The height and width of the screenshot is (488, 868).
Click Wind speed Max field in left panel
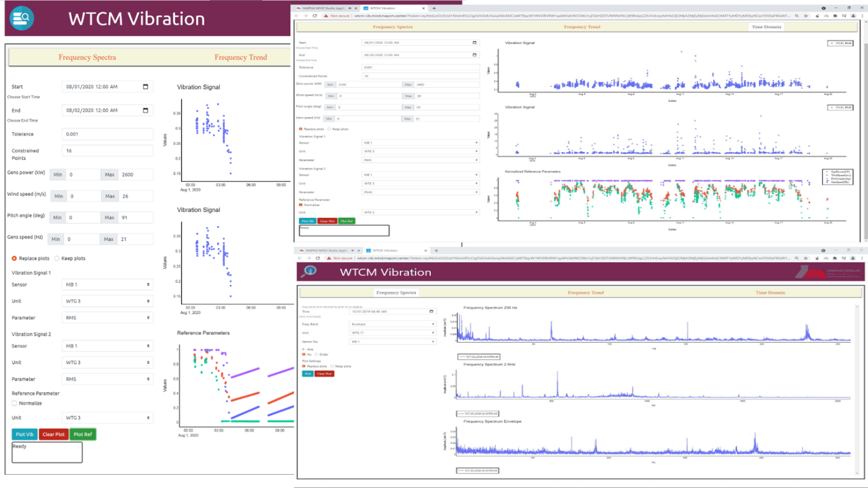coord(135,196)
